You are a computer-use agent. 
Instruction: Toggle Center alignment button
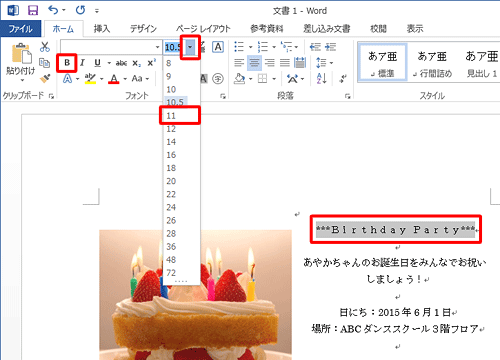pyautogui.click(x=254, y=62)
